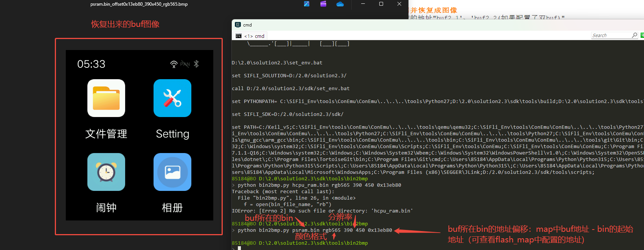Click the Bluetooth status icon
Viewport: 644px width, 250px height.
click(x=196, y=64)
